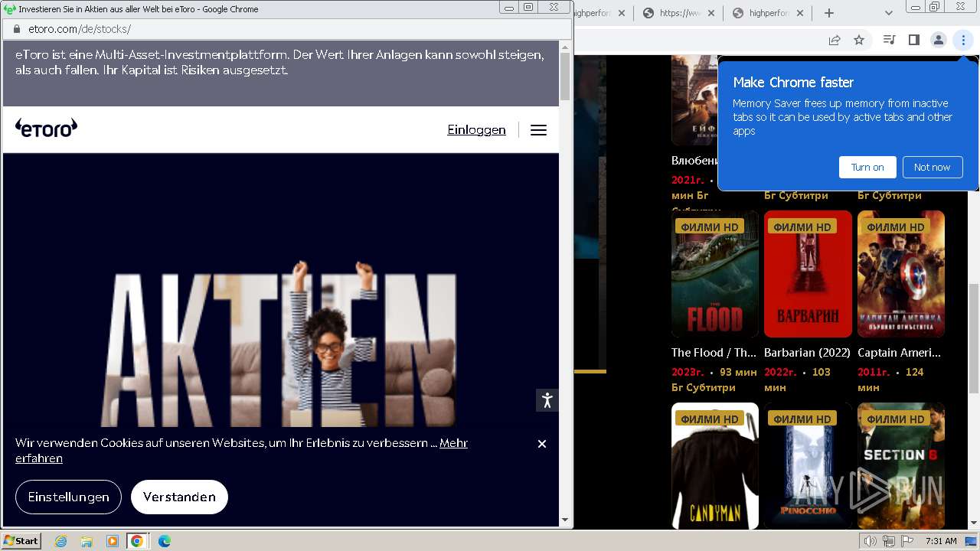The height and width of the screenshot is (551, 980).
Task: Open the accessibility widget icon
Action: 547,400
